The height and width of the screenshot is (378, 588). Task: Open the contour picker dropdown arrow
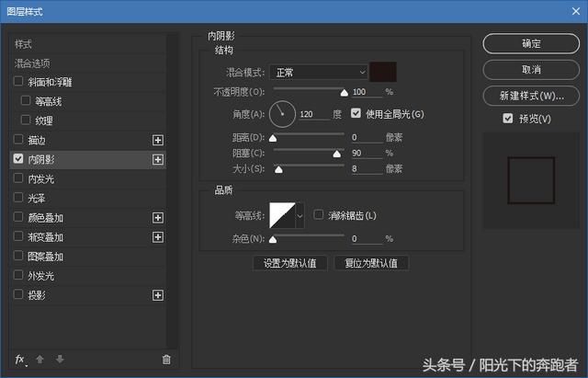click(x=300, y=216)
